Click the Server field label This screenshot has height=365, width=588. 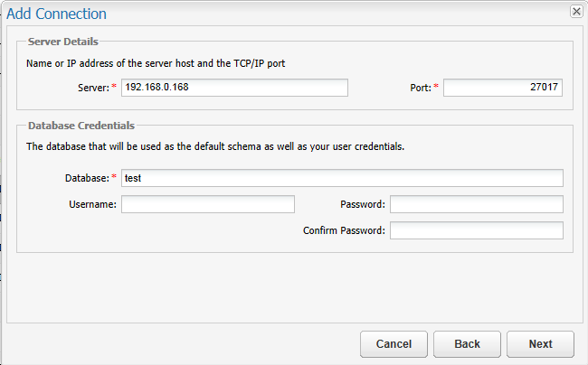93,88
